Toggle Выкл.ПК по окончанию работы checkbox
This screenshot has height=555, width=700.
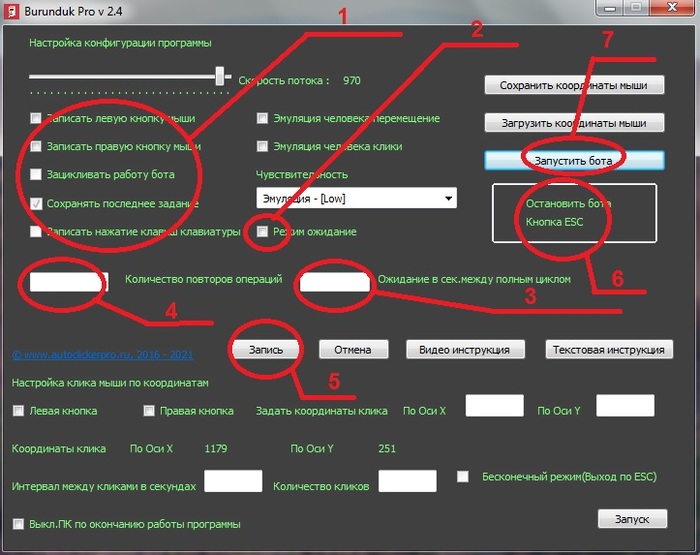(18, 524)
